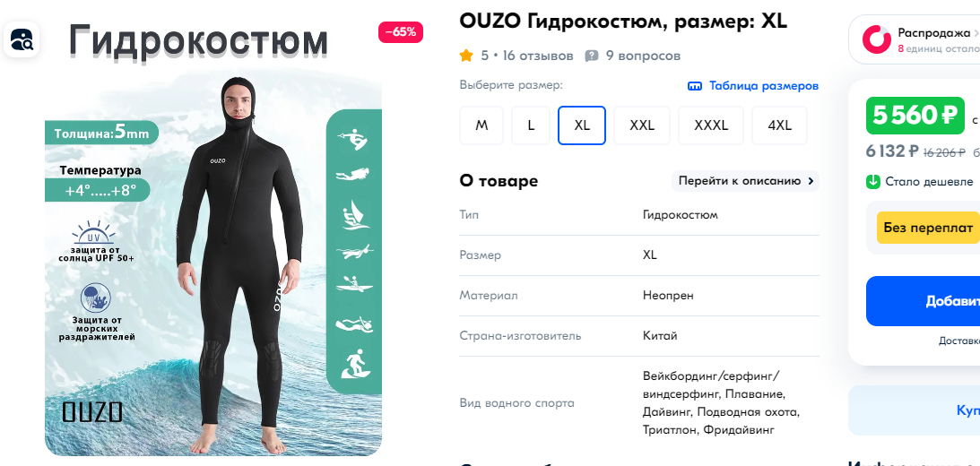This screenshot has width=980, height=466.
Task: Click the blue Добавить в корзину button
Action: pos(924,301)
